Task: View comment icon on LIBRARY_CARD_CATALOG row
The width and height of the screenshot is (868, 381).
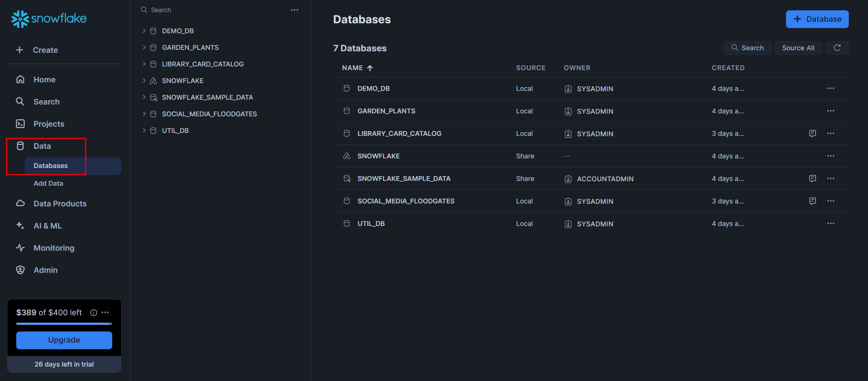Action: (813, 134)
